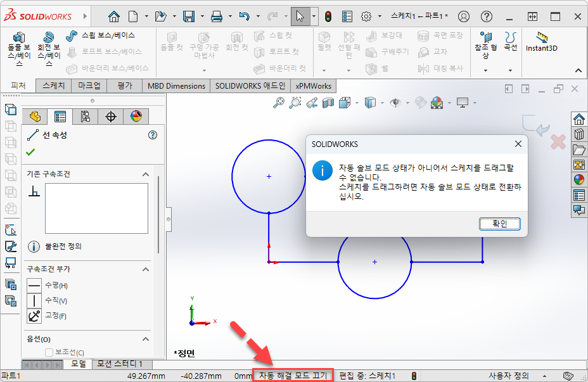
Task: Open Appearances task pane color ball
Action: click(x=579, y=179)
